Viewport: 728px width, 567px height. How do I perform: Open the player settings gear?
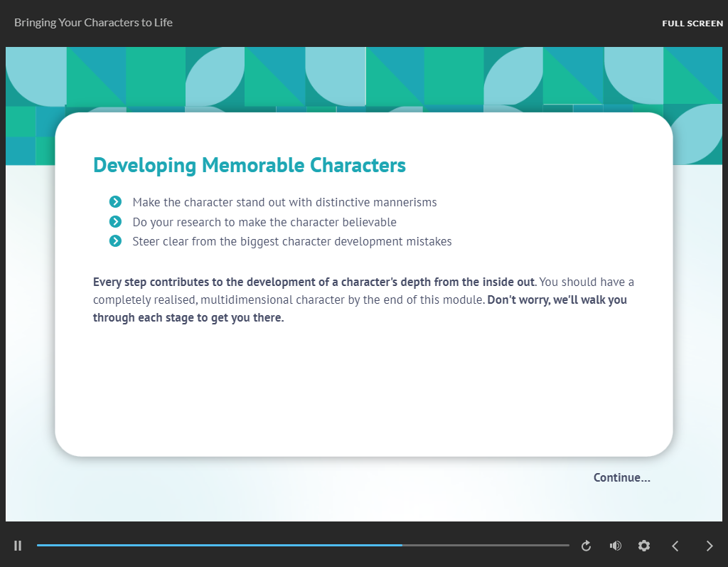[644, 546]
